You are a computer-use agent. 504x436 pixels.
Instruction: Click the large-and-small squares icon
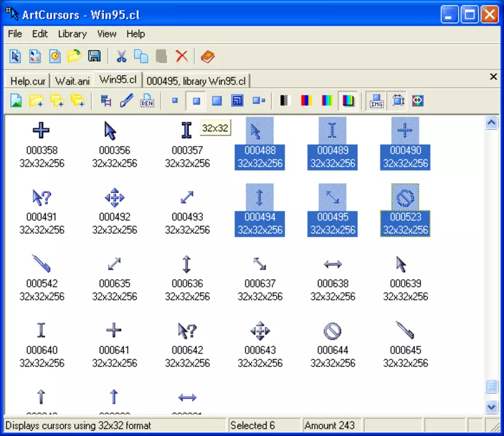259,101
